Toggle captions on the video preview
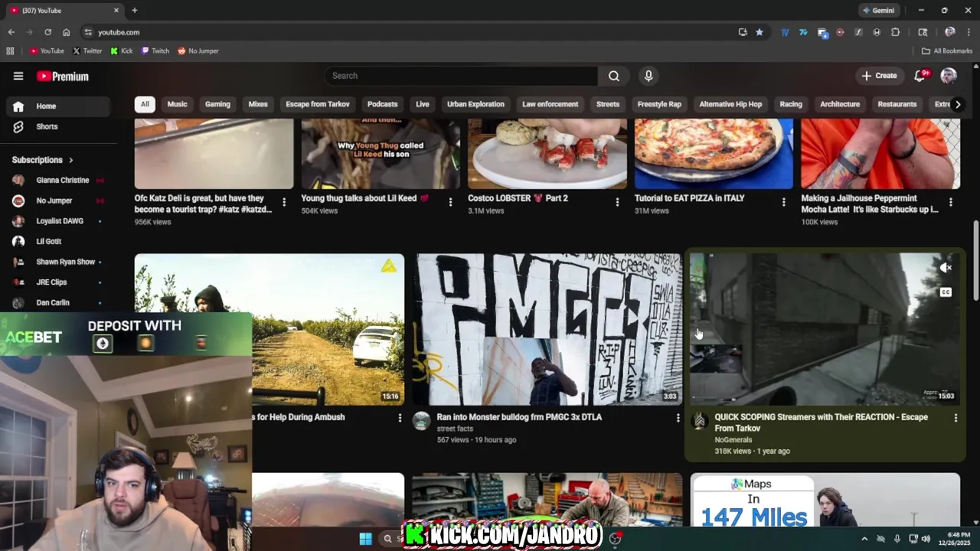Viewport: 980px width, 551px height. [946, 292]
